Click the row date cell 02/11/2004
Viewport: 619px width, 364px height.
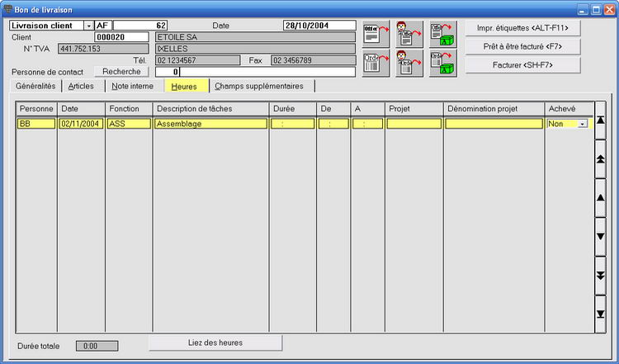point(82,124)
